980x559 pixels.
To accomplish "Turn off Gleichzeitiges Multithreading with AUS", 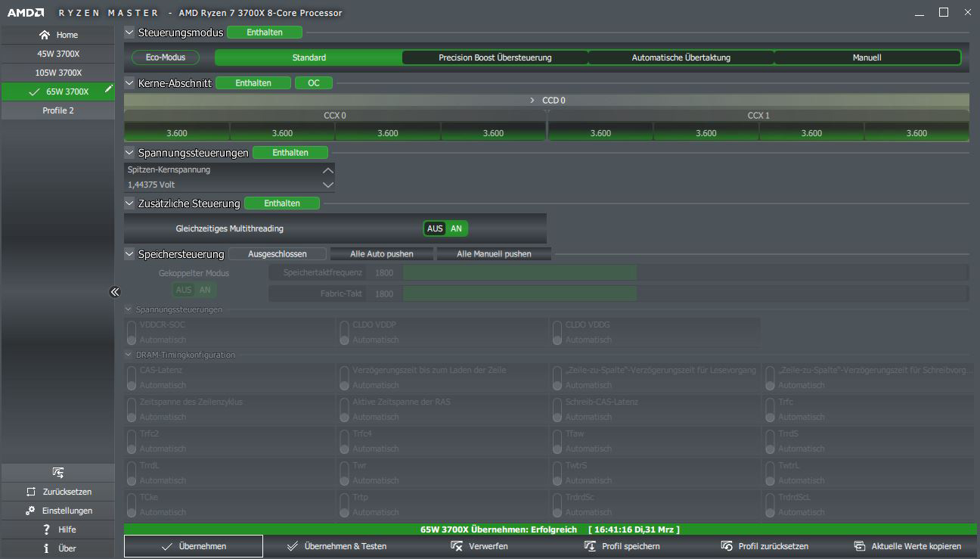I will click(x=435, y=228).
